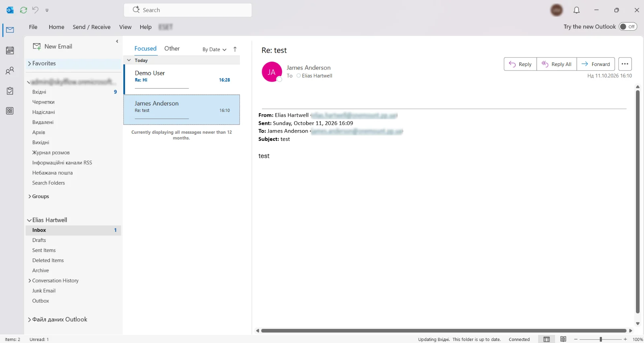The width and height of the screenshot is (644, 343).
Task: Click the reading pane vertical scrollbar
Action: click(638, 201)
